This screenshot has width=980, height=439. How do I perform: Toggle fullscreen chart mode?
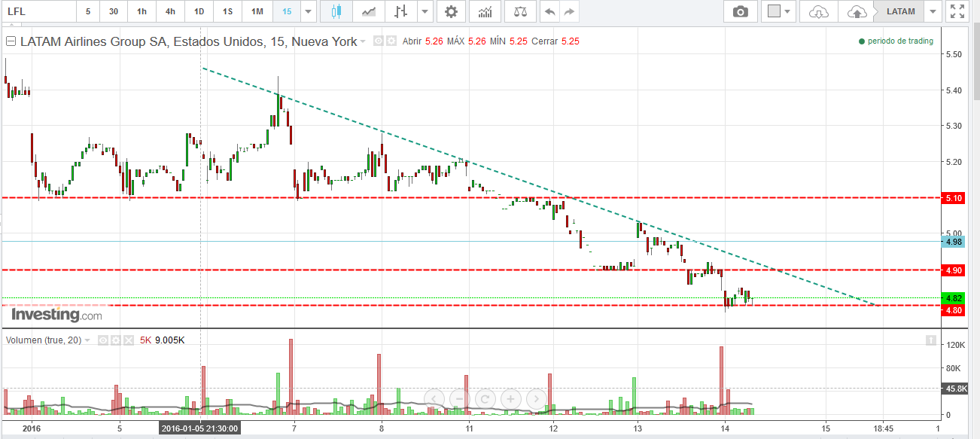[x=957, y=11]
